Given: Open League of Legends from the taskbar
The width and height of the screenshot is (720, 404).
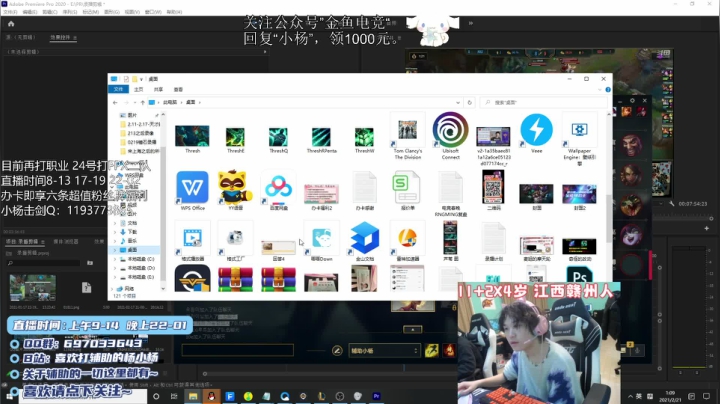Looking at the screenshot, I should 321,396.
